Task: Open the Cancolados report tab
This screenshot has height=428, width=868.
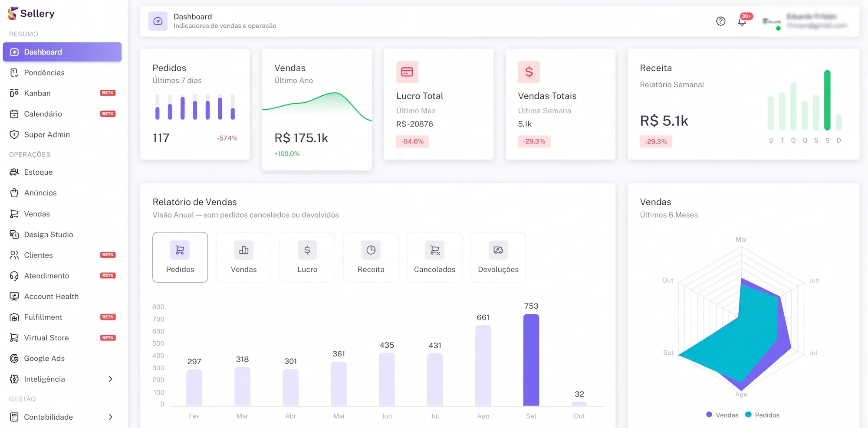Action: pos(434,257)
